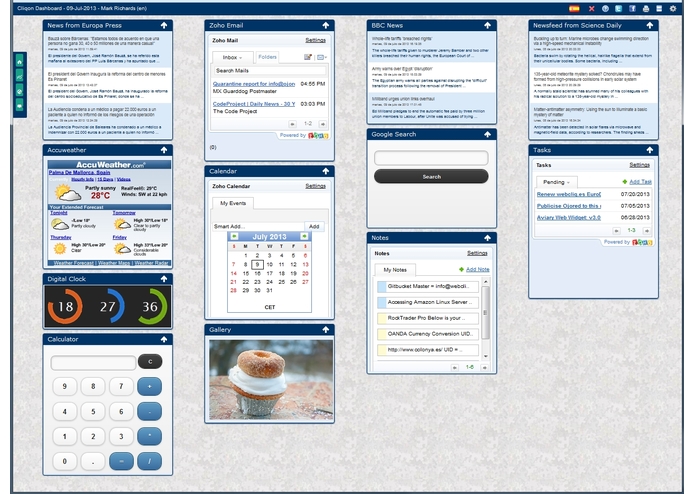Click the Palma De Mallorca, Spain link
This screenshot has height=494, width=695.
79,172
